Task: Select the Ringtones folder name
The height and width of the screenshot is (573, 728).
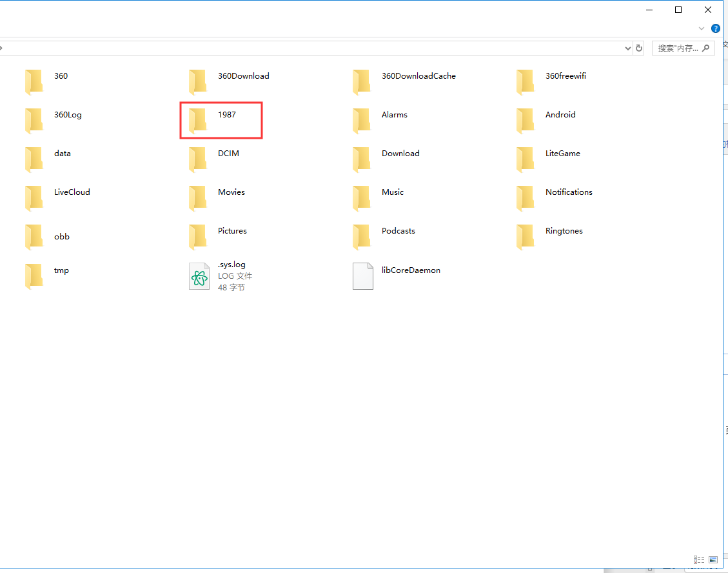Action: [x=564, y=231]
